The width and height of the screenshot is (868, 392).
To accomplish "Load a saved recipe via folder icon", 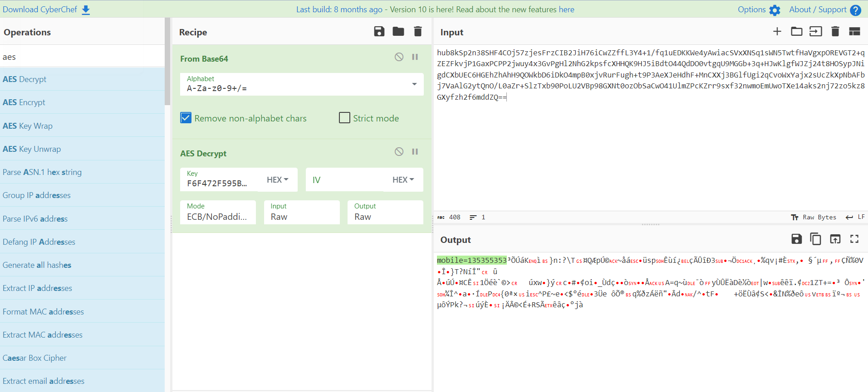I will (x=398, y=31).
